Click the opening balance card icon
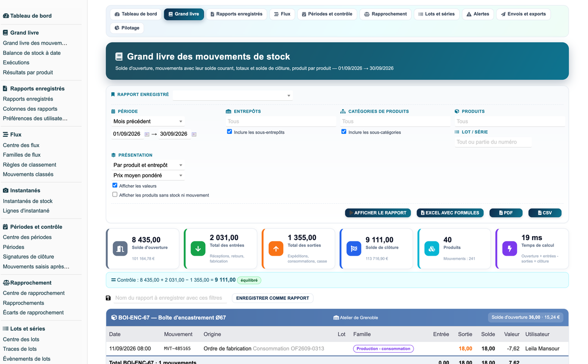 (x=120, y=248)
